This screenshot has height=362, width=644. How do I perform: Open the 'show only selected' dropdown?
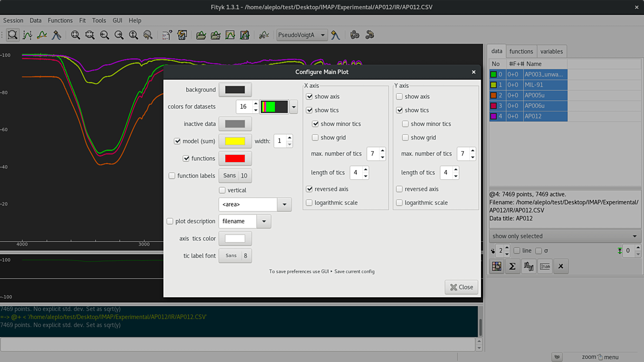point(564,236)
